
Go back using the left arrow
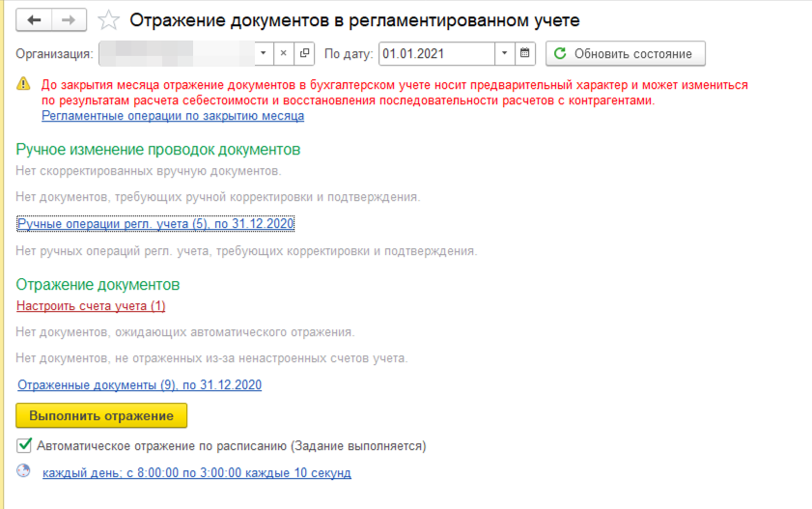35,20
